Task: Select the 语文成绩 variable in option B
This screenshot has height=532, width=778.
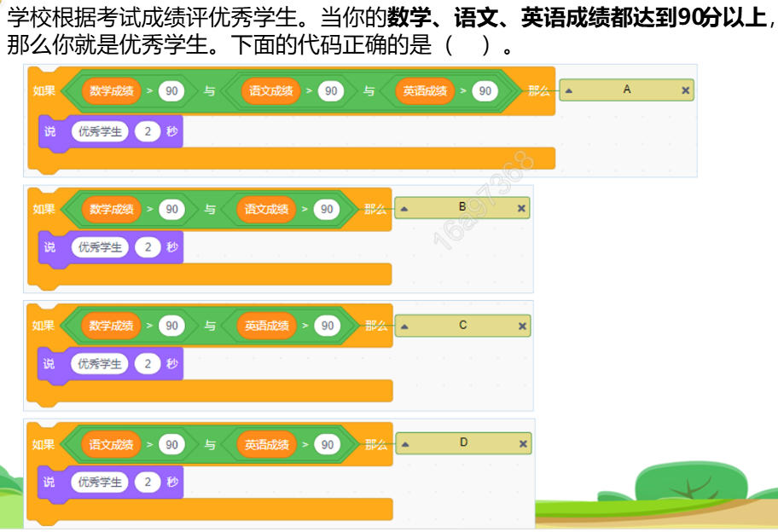Action: 266,209
